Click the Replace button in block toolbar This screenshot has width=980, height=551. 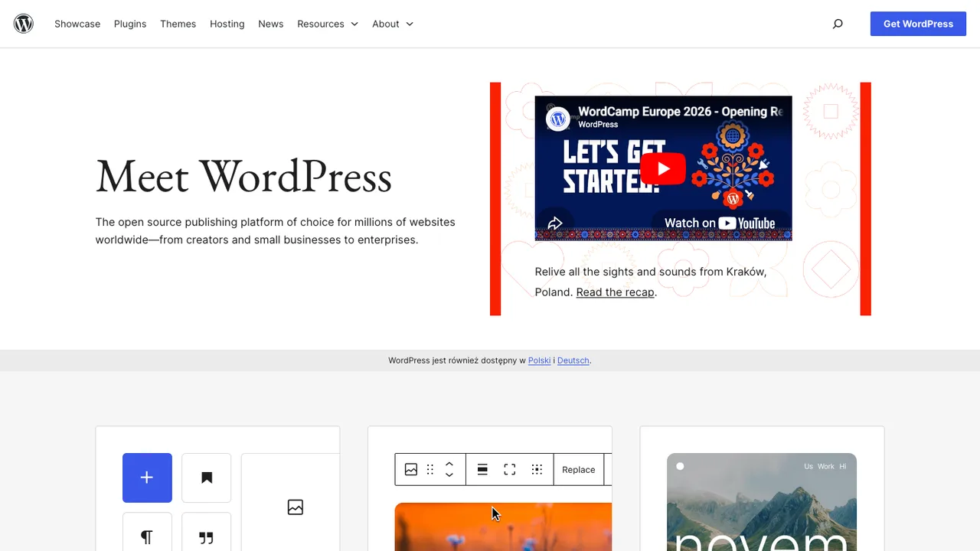[x=579, y=470]
